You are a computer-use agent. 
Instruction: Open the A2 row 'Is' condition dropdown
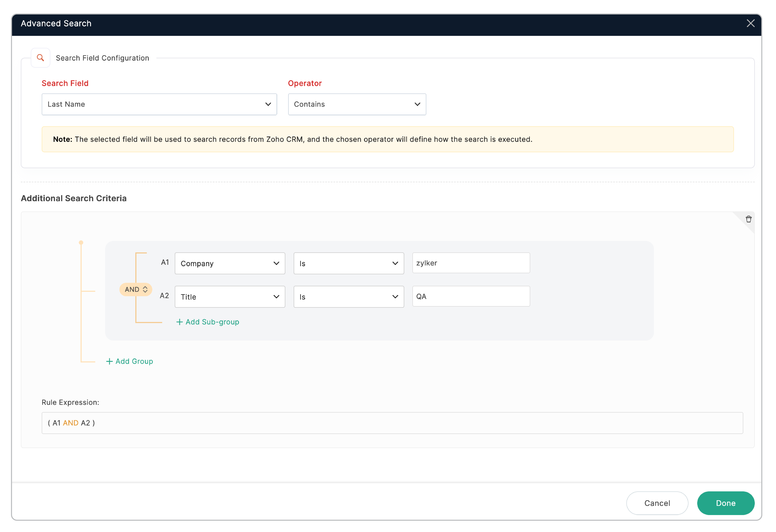point(348,297)
